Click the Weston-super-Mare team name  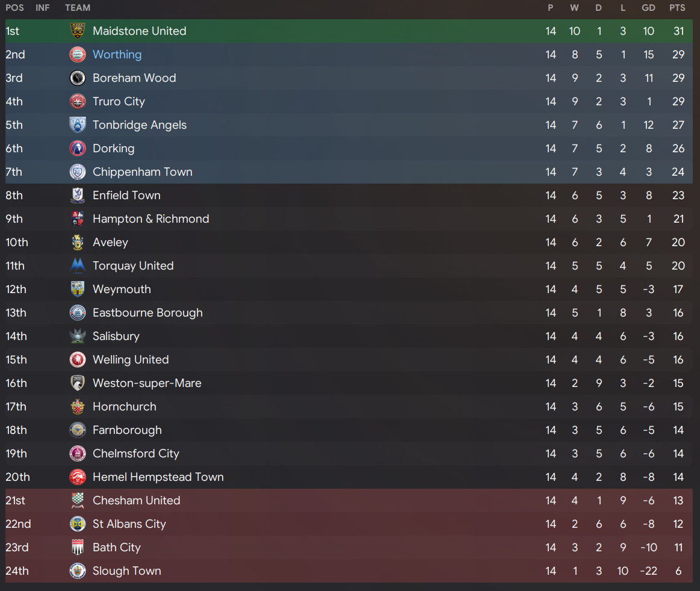(x=147, y=383)
